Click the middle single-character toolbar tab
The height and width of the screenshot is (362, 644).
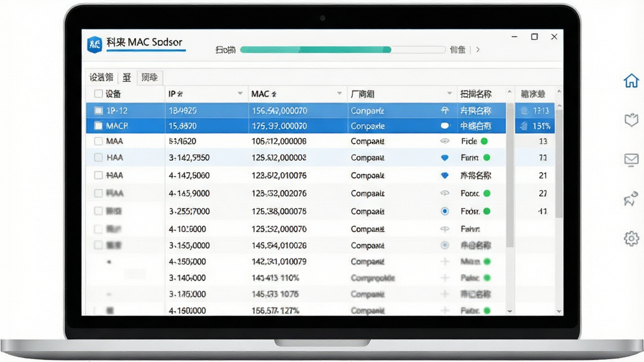pos(127,77)
